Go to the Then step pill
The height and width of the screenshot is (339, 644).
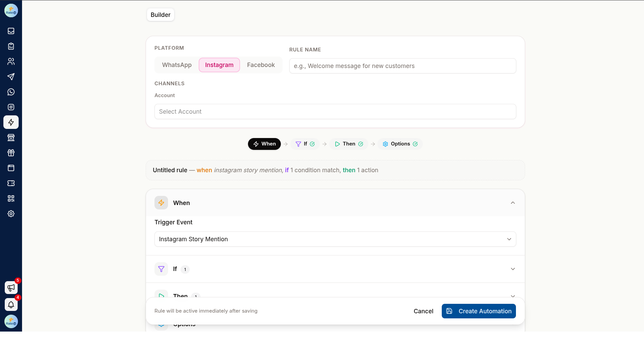pyautogui.click(x=349, y=144)
